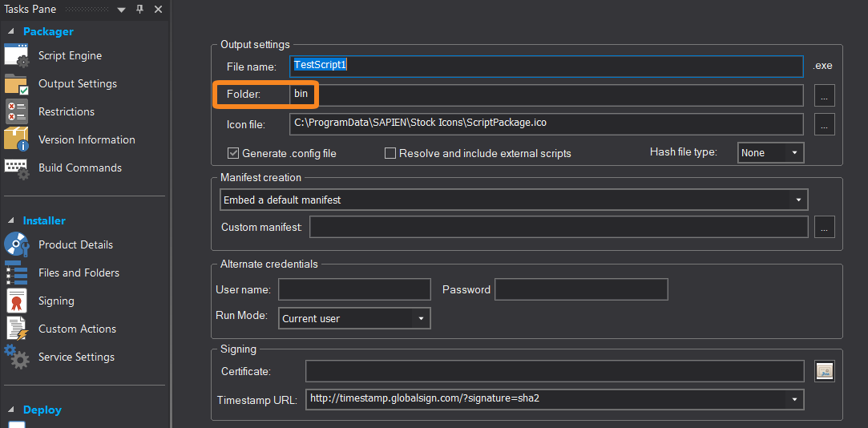Click the Service Settings gears icon

click(x=17, y=357)
